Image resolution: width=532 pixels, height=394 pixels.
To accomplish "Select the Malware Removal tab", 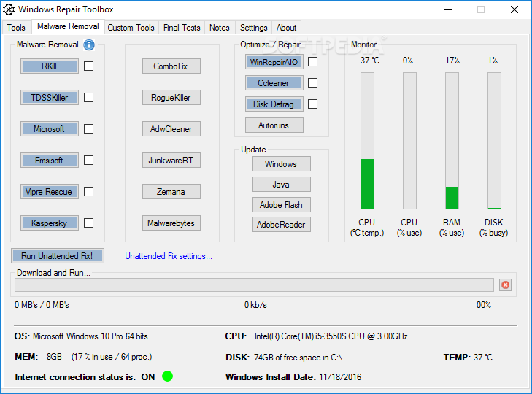I will [68, 26].
